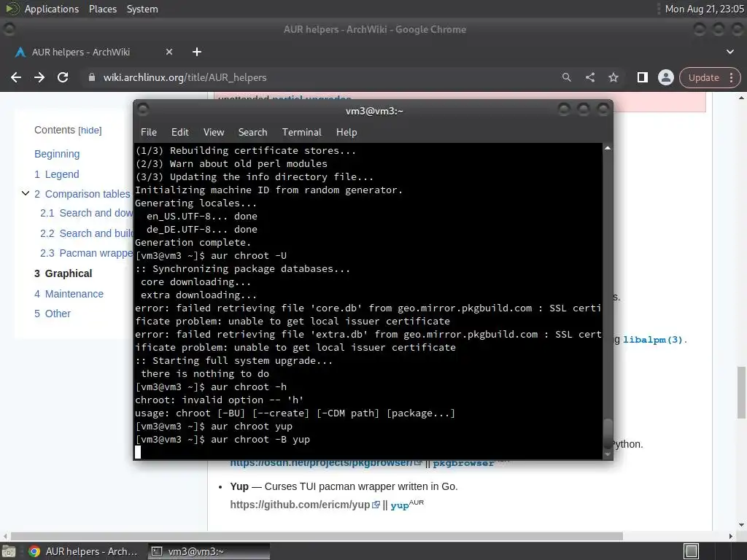
Task: Click the terminal title vm3@vm3:~
Action: [x=374, y=111]
